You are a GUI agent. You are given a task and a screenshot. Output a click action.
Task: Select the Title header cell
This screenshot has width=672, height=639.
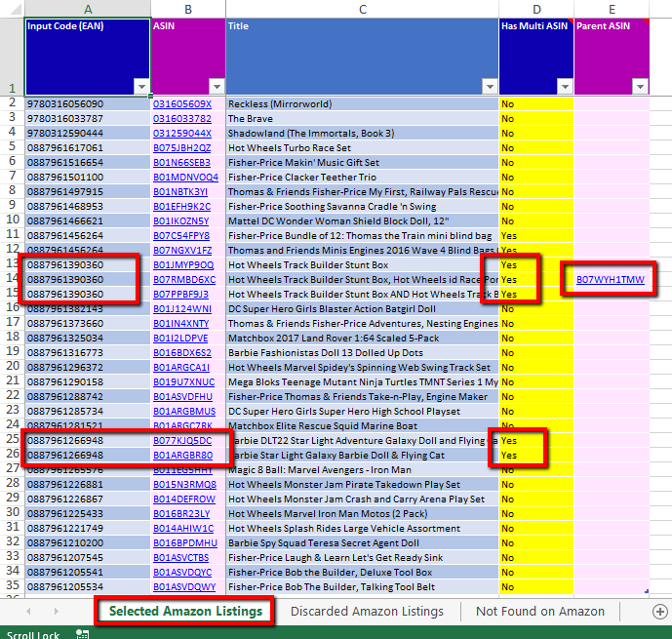pos(362,57)
